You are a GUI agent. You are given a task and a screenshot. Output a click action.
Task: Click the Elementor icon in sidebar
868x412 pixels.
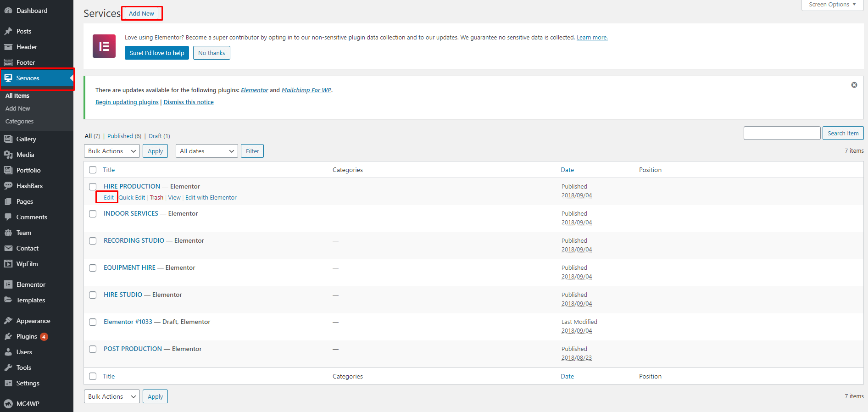click(x=8, y=284)
